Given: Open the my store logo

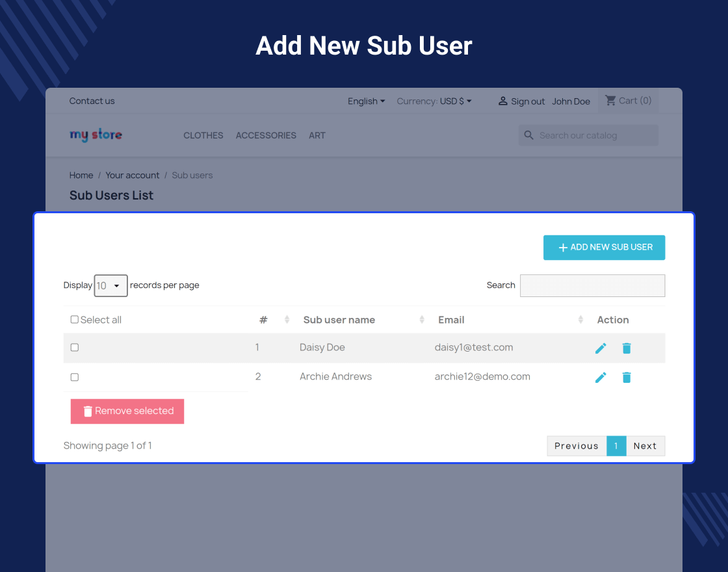Looking at the screenshot, I should coord(96,135).
